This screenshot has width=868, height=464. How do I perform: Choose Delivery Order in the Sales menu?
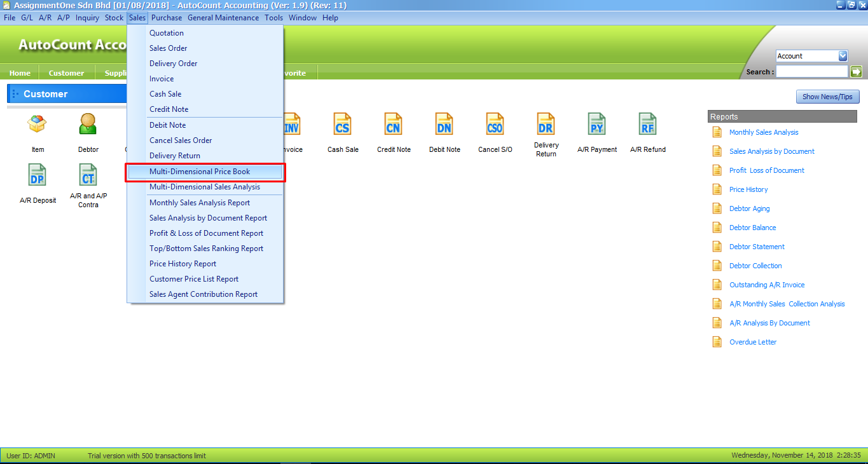pyautogui.click(x=205, y=64)
